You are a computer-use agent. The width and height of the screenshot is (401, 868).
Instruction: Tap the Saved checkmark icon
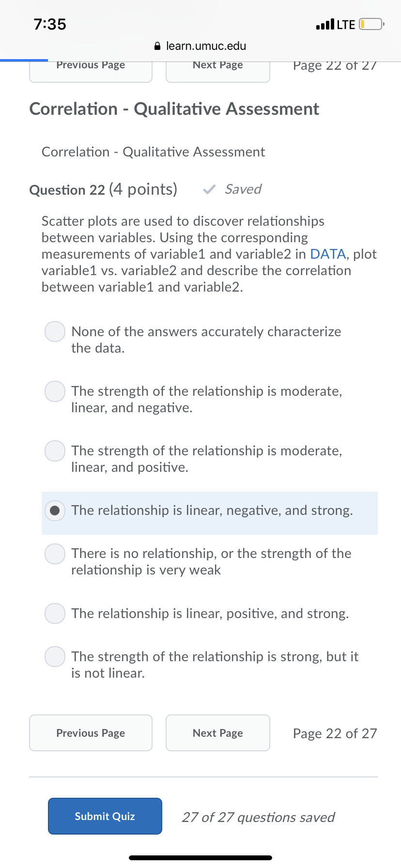coord(209,189)
